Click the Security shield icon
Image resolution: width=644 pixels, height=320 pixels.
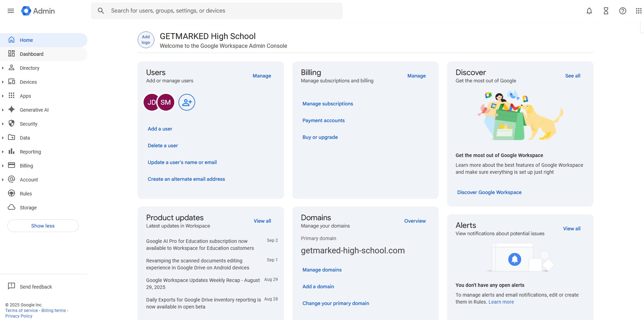coord(11,124)
